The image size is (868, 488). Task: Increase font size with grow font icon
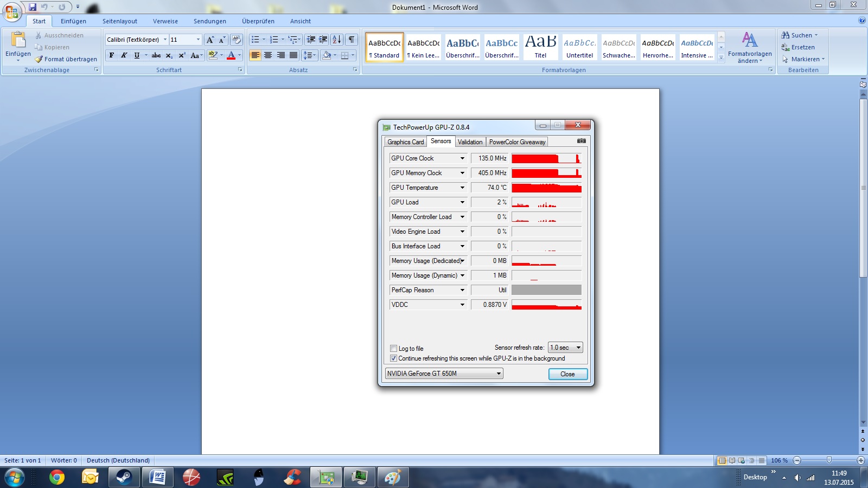pyautogui.click(x=210, y=40)
